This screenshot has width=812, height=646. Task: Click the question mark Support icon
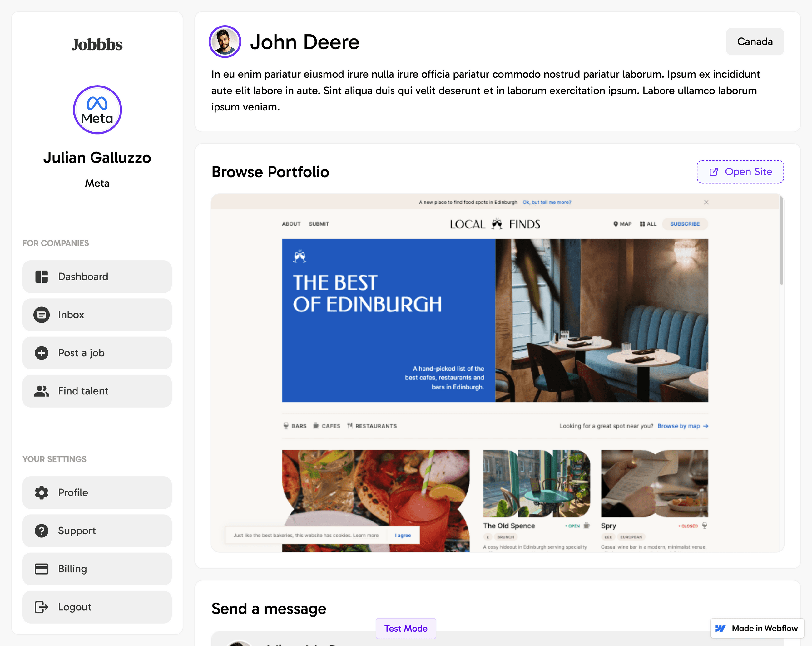click(42, 531)
